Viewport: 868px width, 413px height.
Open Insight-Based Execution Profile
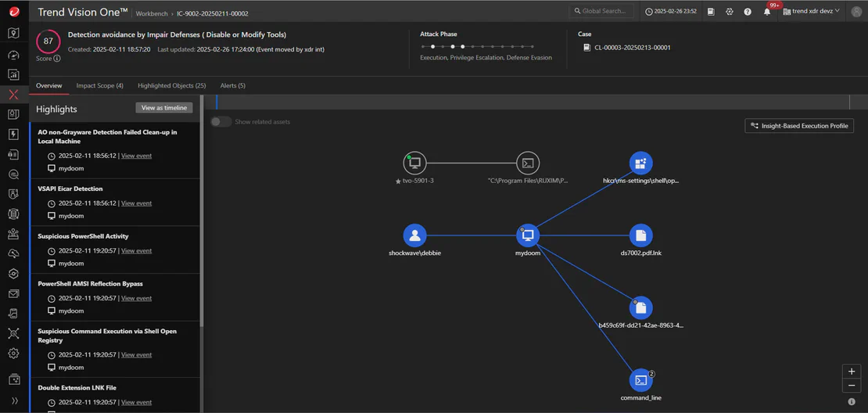(x=799, y=126)
